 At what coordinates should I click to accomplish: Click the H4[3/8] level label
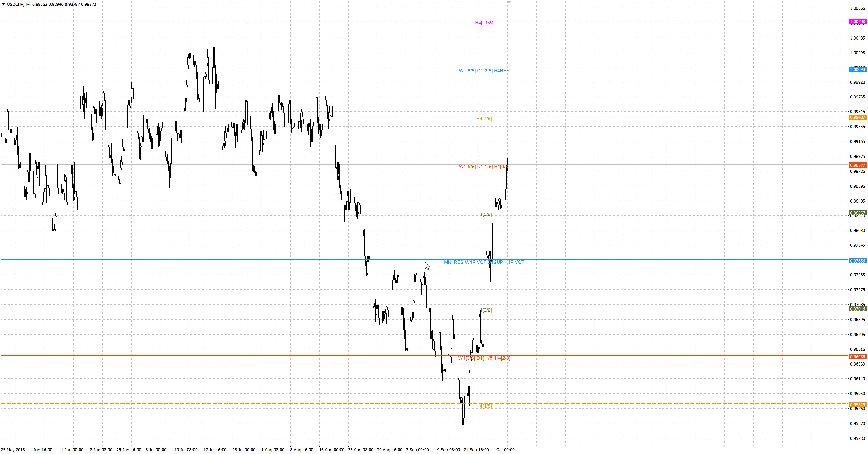click(484, 310)
